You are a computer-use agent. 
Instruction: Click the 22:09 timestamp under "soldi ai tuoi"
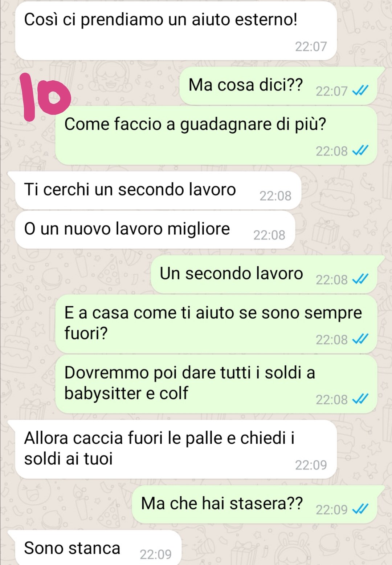pos(311,465)
